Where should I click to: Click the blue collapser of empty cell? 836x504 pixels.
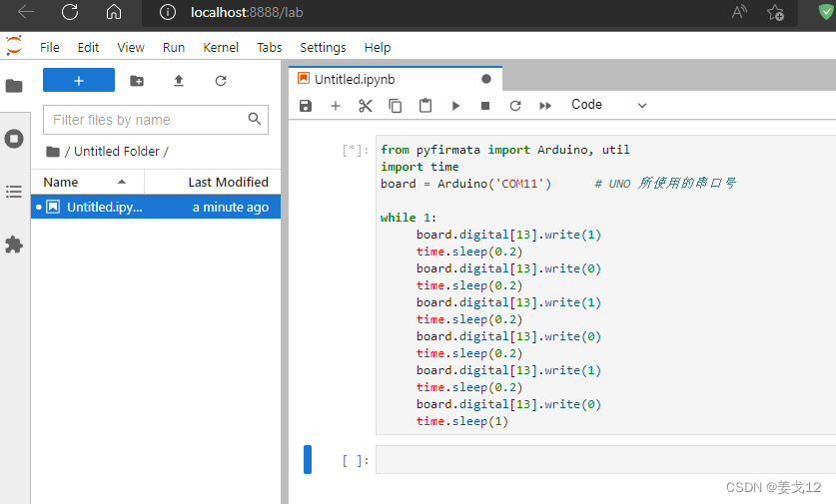[308, 459]
